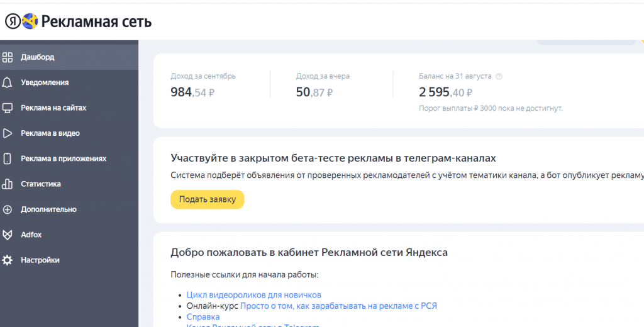Screen dimensions: 644x327
Task: Open the Цикл видеороликов для новичков link
Action: coord(254,295)
